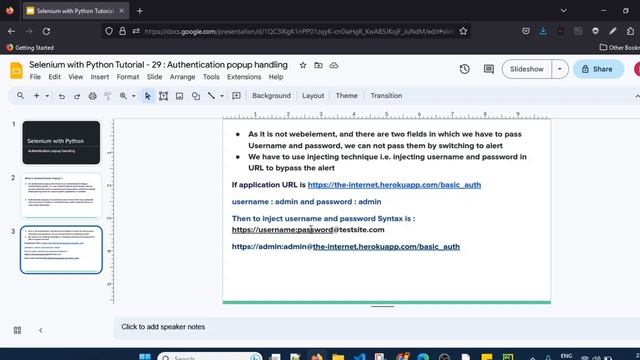Image resolution: width=640 pixels, height=360 pixels.
Task: Reload the browser page
Action: coord(46,31)
